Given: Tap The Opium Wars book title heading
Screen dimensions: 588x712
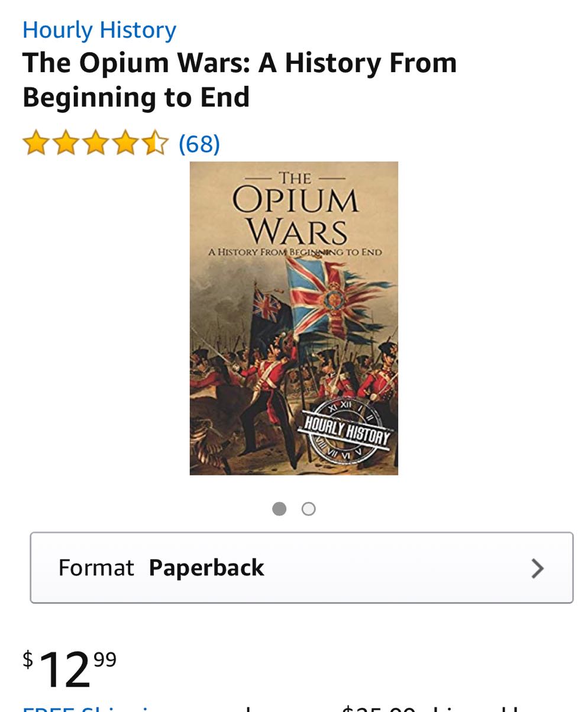Looking at the screenshot, I should point(240,80).
